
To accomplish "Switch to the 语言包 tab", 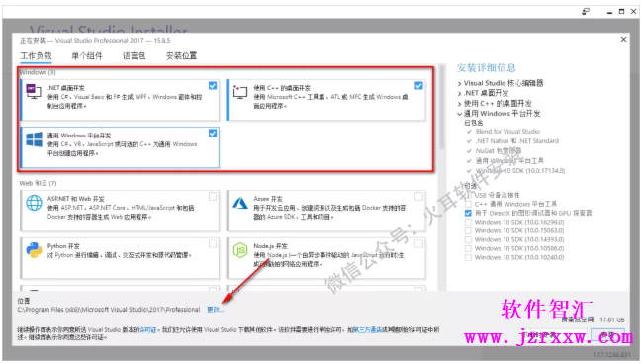I will (x=134, y=55).
